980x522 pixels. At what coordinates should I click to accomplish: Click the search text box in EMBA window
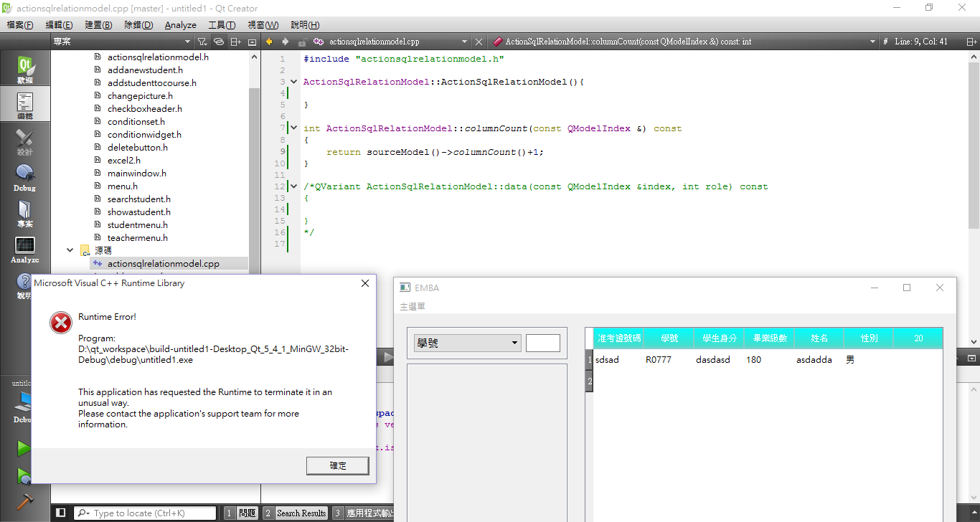543,343
